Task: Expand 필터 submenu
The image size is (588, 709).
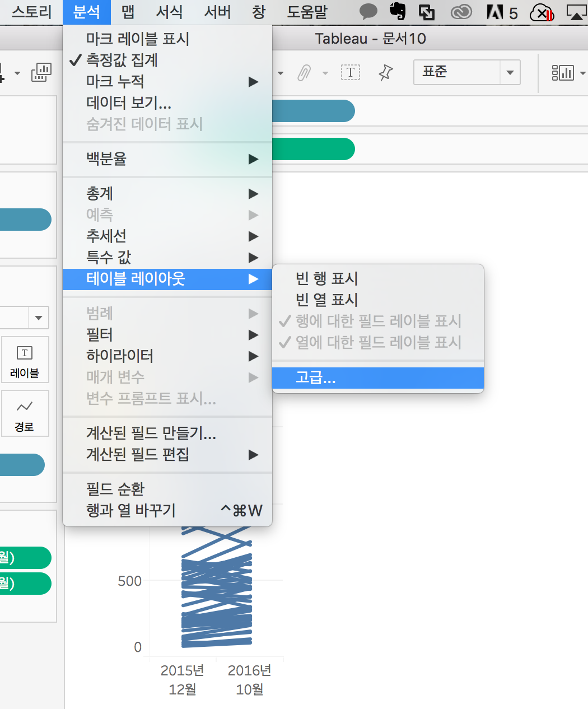Action: click(167, 334)
